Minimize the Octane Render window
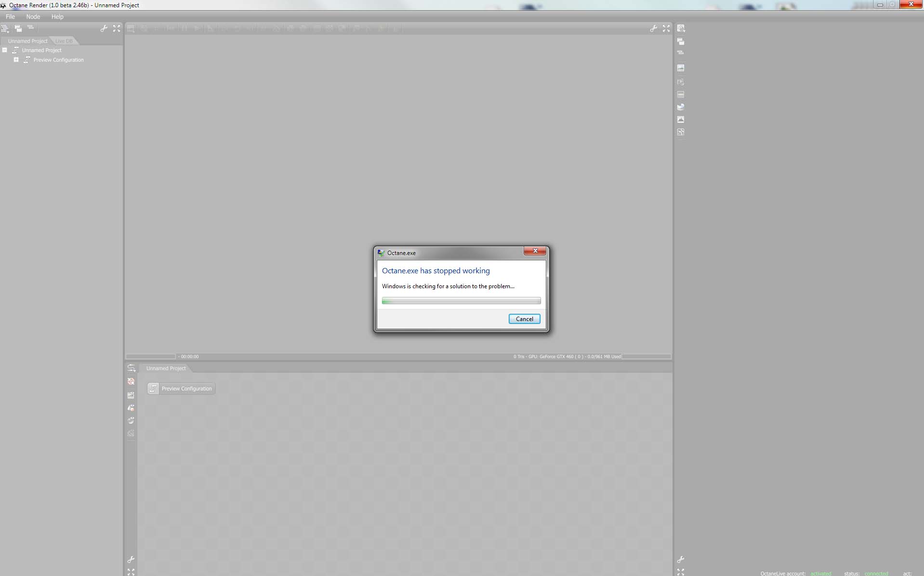 [x=880, y=4]
